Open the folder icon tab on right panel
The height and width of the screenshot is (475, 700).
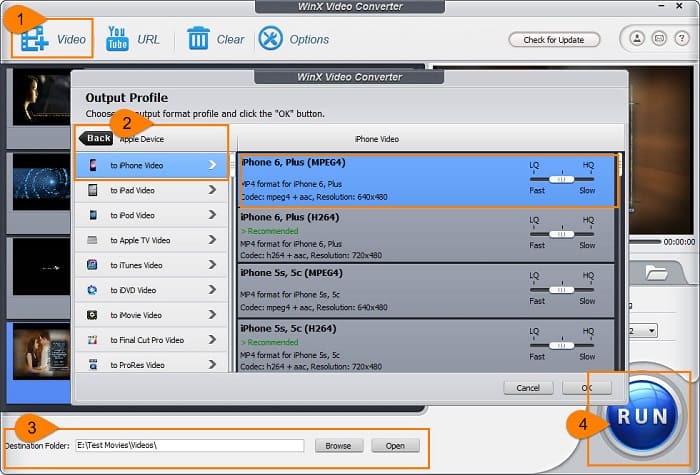click(656, 272)
